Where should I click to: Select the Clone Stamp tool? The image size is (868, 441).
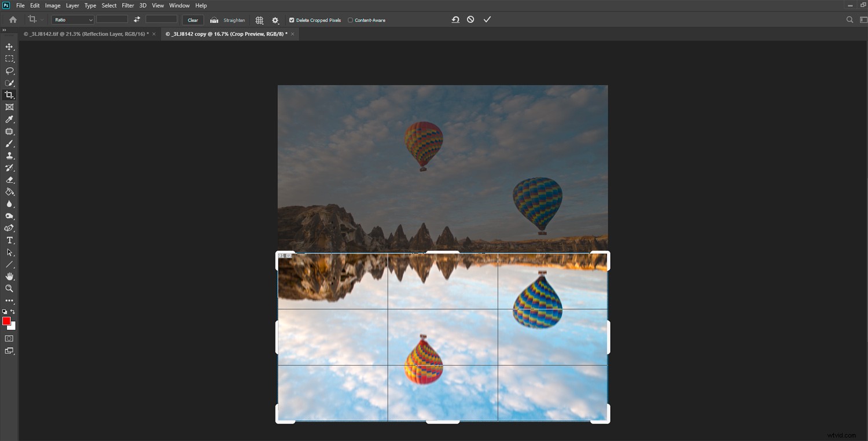click(x=9, y=155)
